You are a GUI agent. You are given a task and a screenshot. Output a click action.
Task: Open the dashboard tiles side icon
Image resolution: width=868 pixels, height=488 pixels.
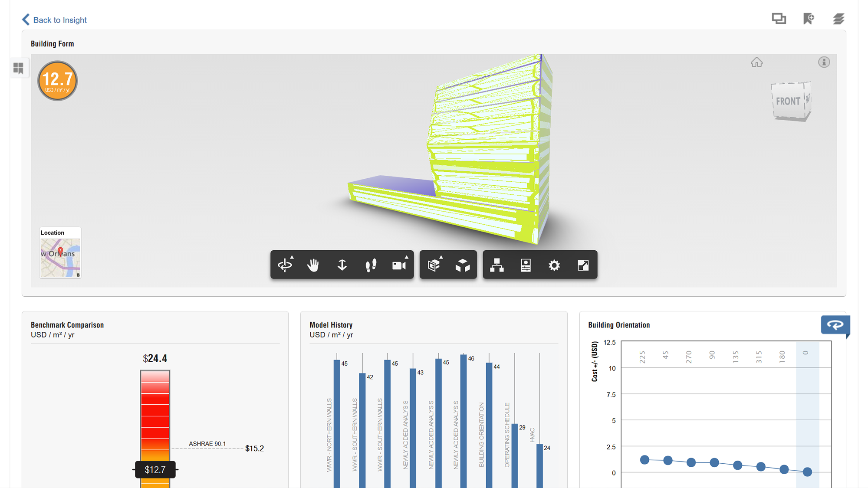[x=18, y=68]
